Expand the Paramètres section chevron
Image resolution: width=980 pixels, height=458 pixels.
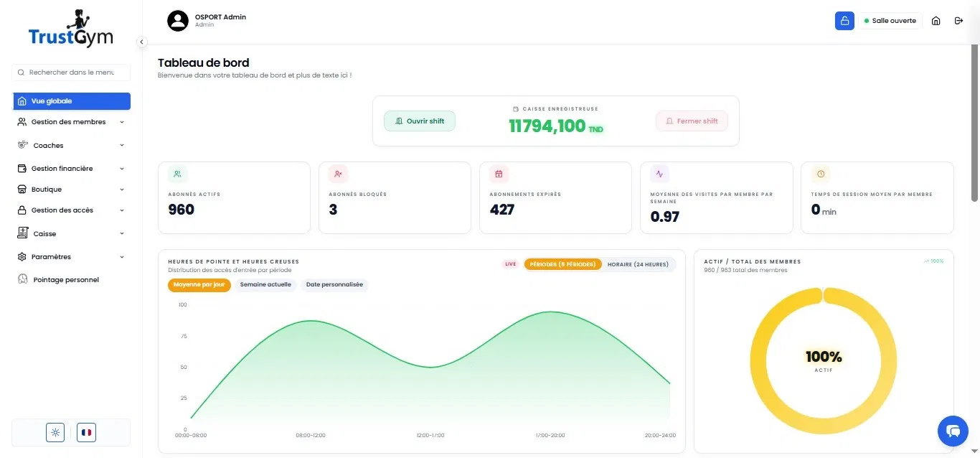click(122, 257)
